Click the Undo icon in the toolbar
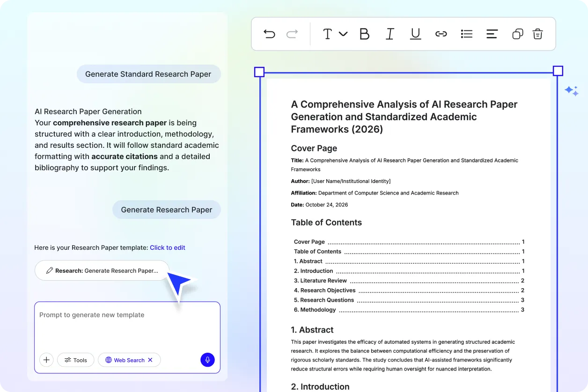588x392 pixels. pos(270,34)
